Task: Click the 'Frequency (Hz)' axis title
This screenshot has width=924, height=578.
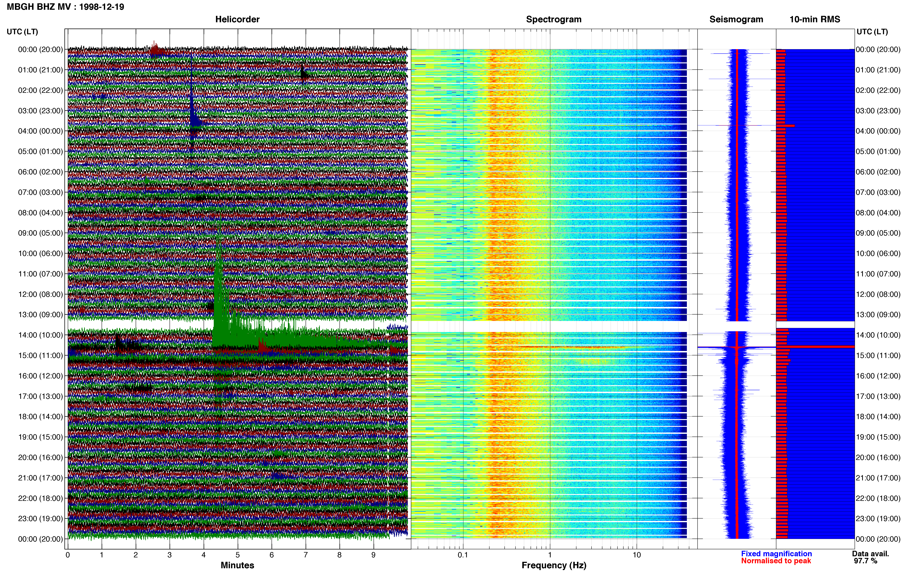Action: click(554, 565)
